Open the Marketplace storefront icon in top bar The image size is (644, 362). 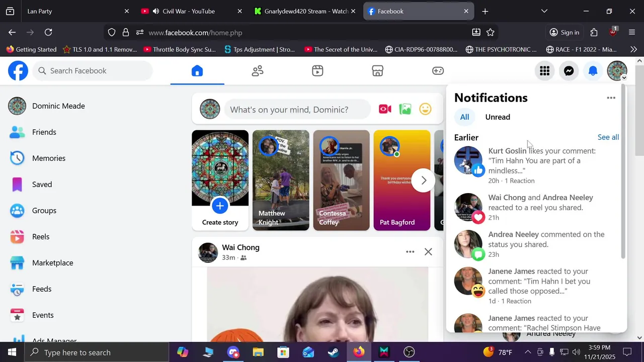378,71
